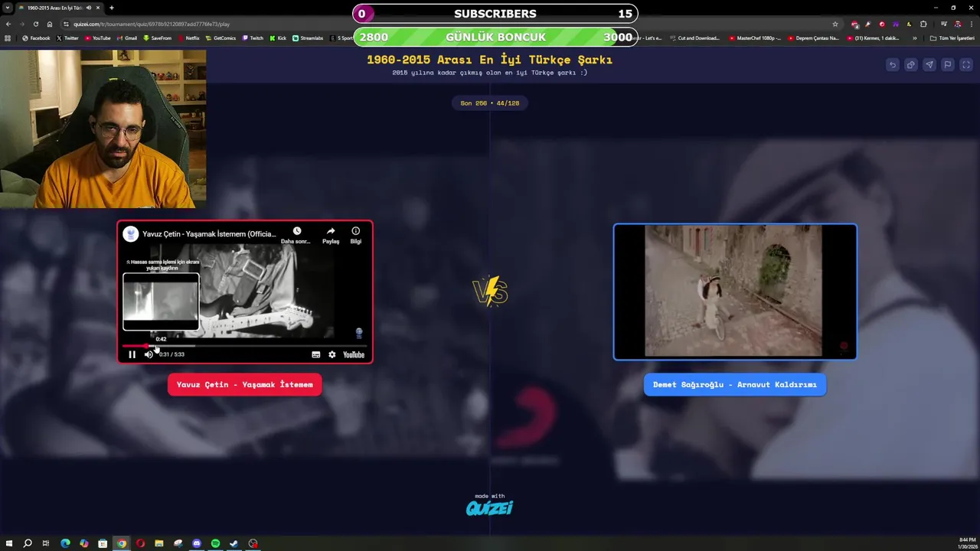The image size is (980, 551).
Task: Expand hidden bookmarks with double chevron
Action: pos(914,37)
